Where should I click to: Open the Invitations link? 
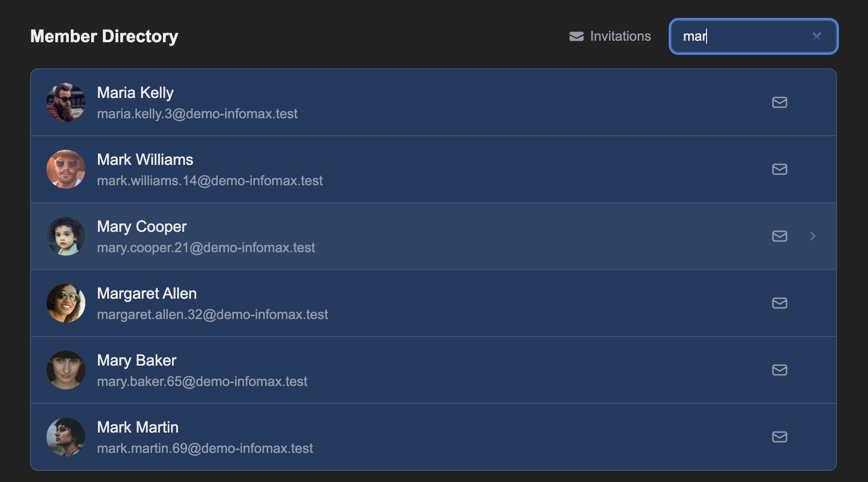pyautogui.click(x=610, y=36)
